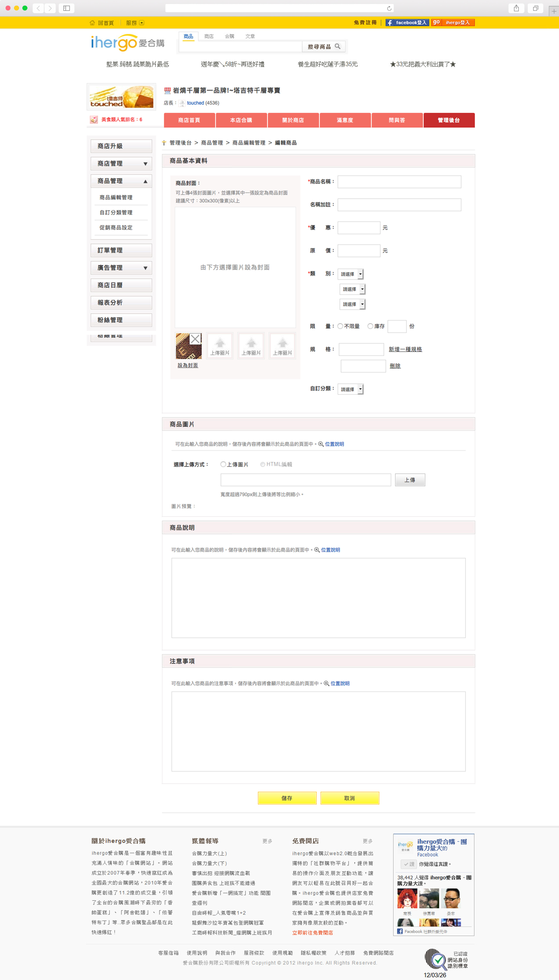
Task: Click the Safari share icon
Action: [516, 8]
